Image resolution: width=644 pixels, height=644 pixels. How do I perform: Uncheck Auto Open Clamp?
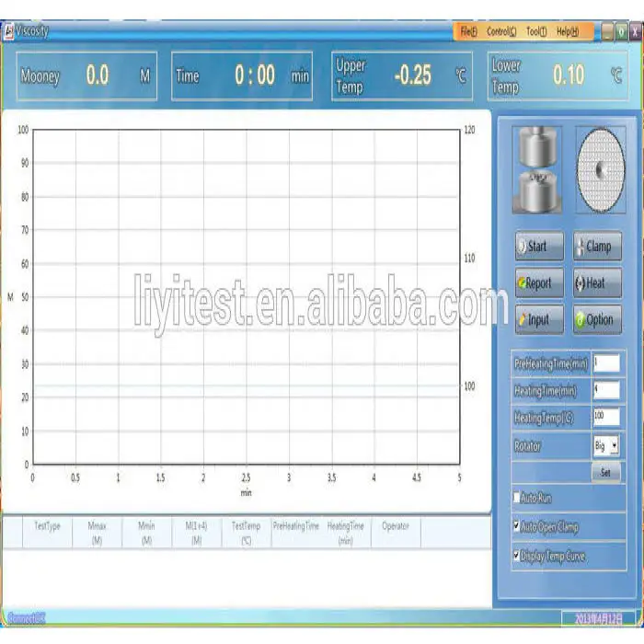tap(517, 527)
